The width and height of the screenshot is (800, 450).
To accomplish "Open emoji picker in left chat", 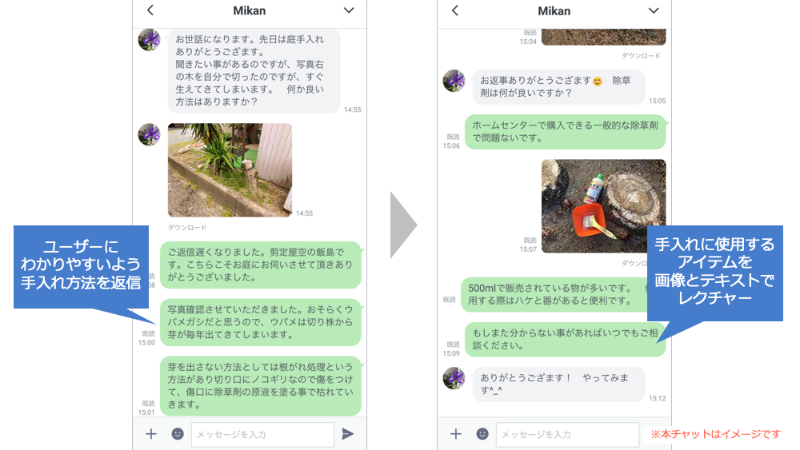I will 178,434.
